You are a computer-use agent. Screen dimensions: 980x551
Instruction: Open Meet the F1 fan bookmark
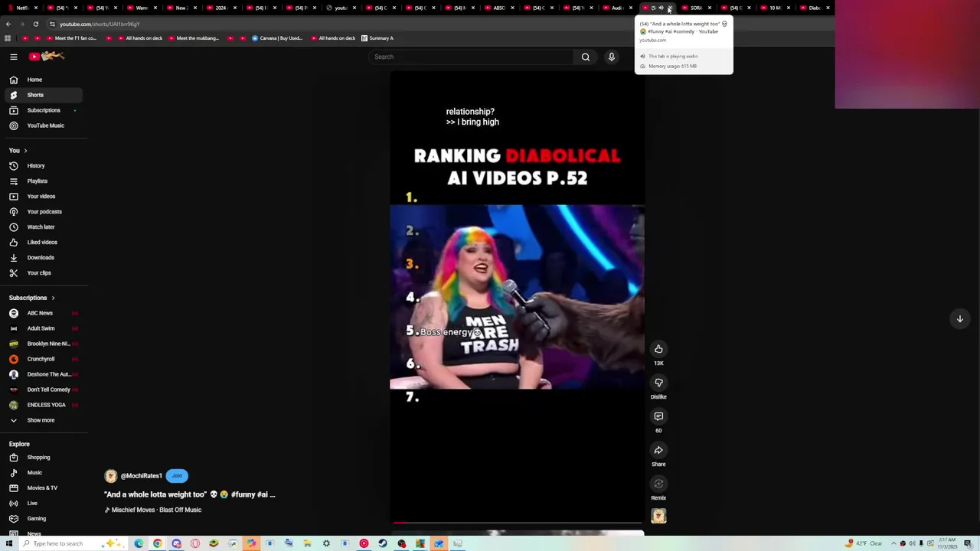pos(70,38)
